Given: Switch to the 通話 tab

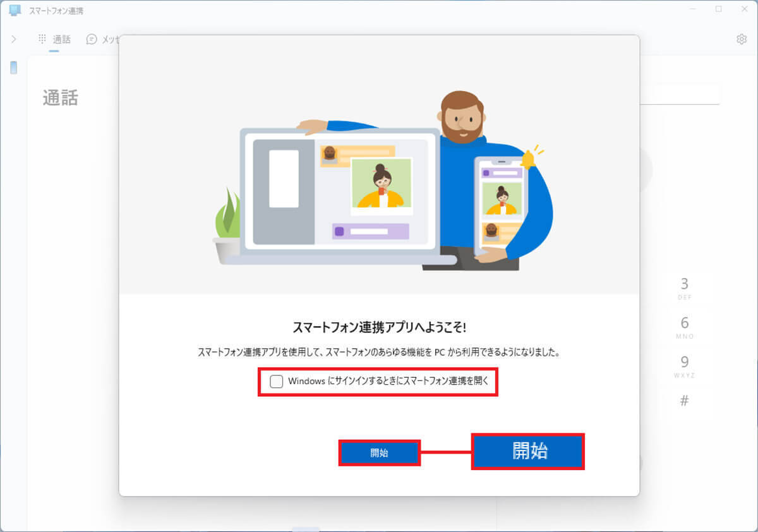Looking at the screenshot, I should point(61,39).
